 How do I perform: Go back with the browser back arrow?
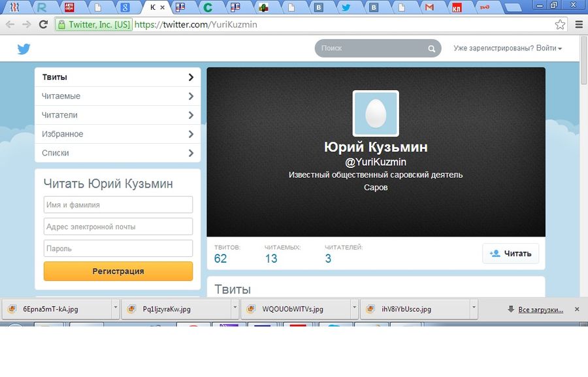coord(9,25)
